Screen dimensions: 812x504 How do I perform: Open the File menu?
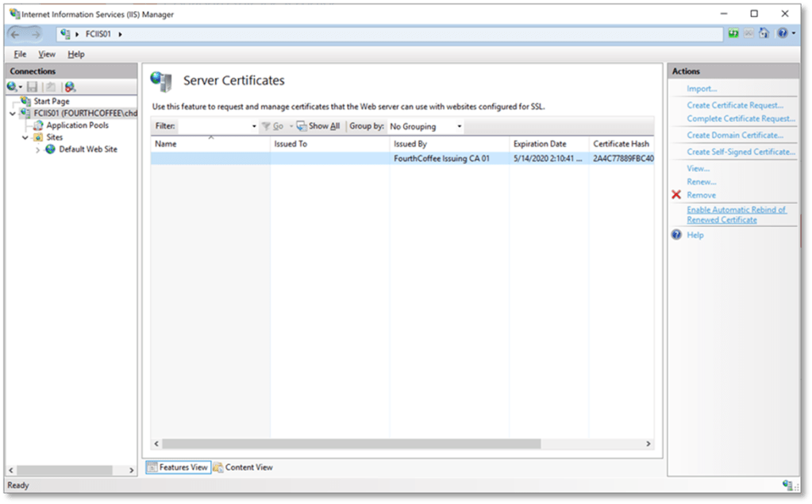(x=20, y=54)
